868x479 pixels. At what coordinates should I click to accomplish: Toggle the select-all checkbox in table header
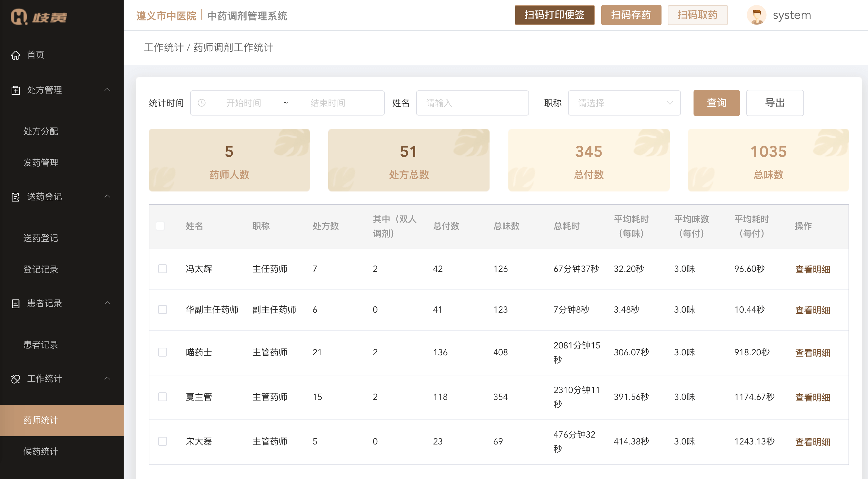tap(160, 226)
